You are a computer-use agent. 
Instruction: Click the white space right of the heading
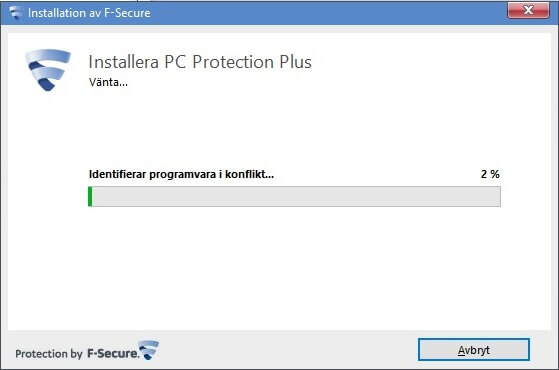(428, 62)
